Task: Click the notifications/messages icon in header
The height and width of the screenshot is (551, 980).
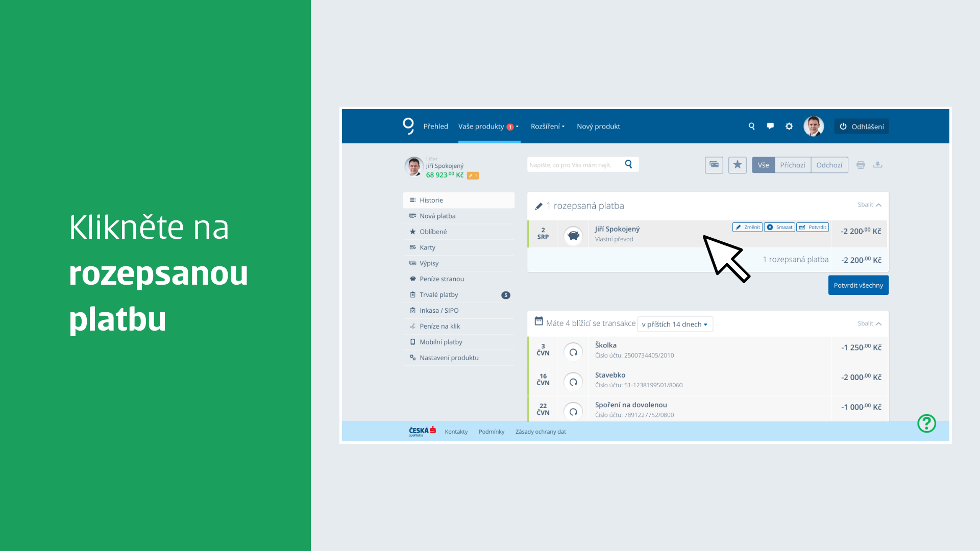Action: coord(770,127)
